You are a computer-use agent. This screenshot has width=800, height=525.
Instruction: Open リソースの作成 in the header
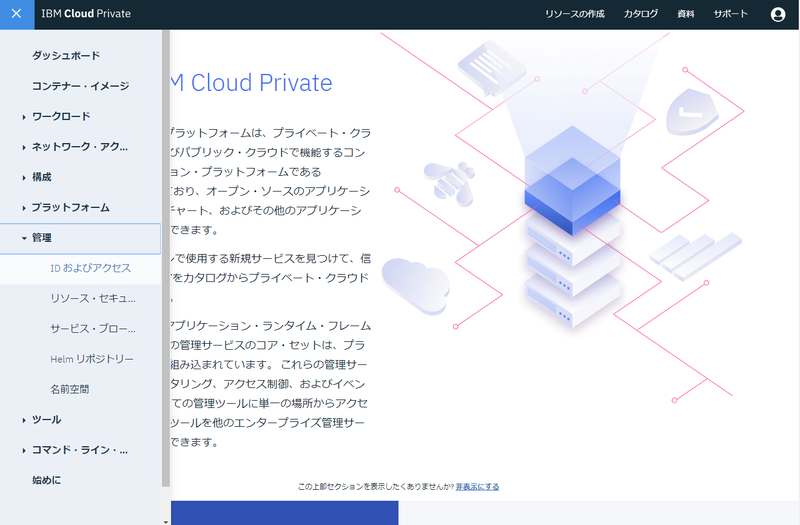click(x=574, y=14)
